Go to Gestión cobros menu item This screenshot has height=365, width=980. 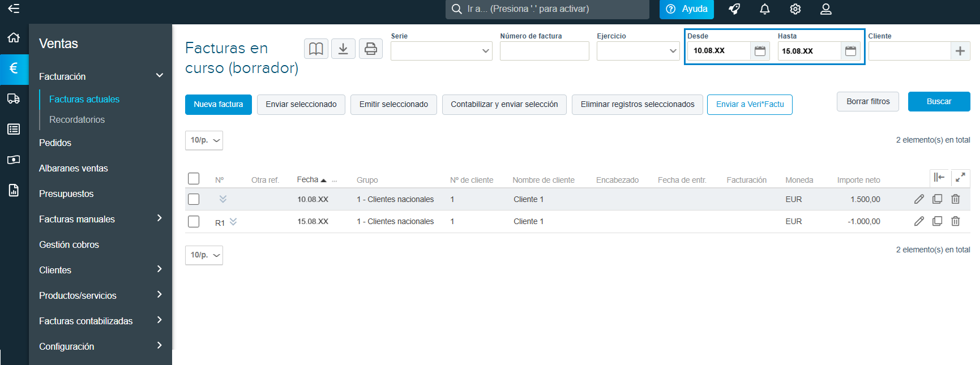click(x=69, y=244)
